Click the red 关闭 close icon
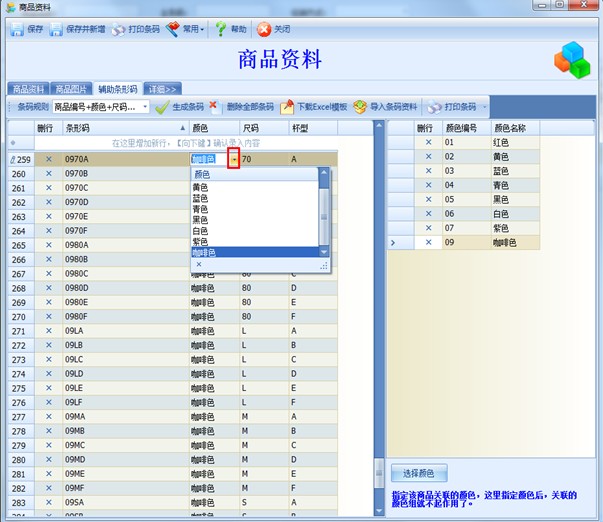603x522 pixels. (x=264, y=30)
